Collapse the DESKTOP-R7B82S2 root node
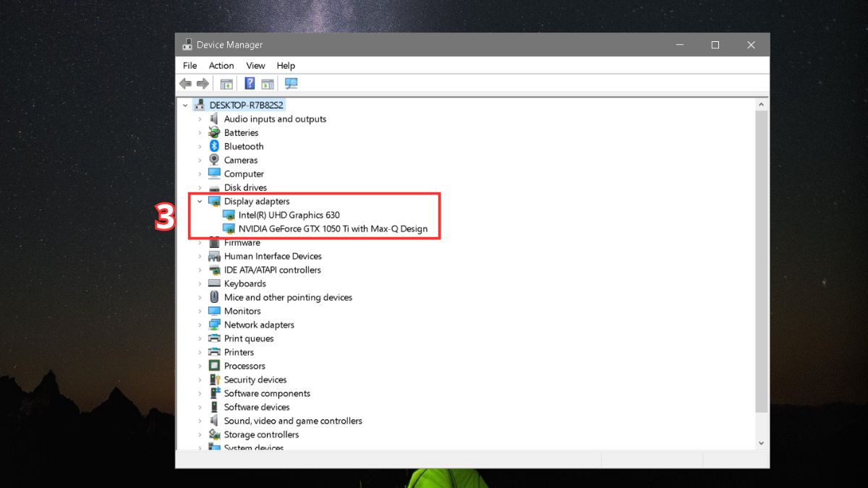 pyautogui.click(x=186, y=104)
